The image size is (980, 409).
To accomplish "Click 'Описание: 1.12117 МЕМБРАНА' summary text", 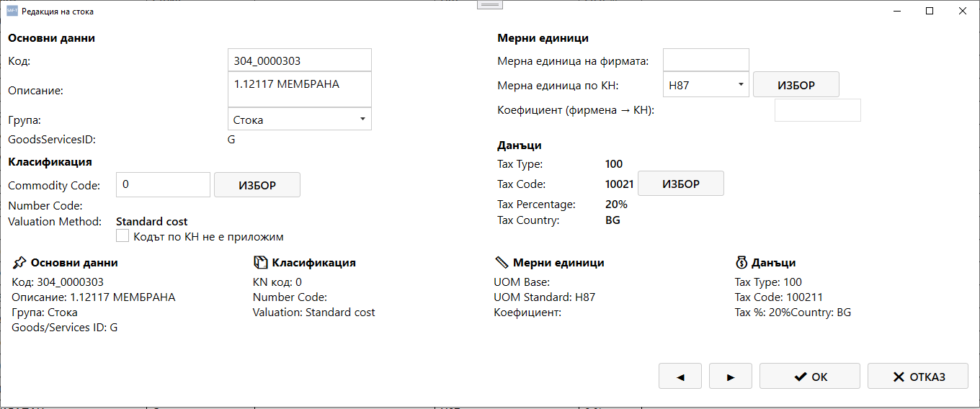I will pyautogui.click(x=94, y=297).
